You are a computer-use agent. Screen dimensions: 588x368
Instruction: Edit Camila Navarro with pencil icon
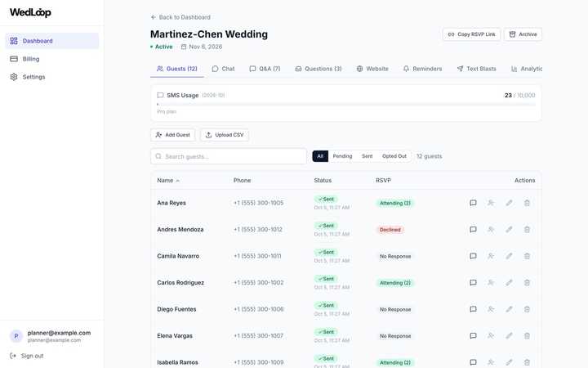point(509,256)
